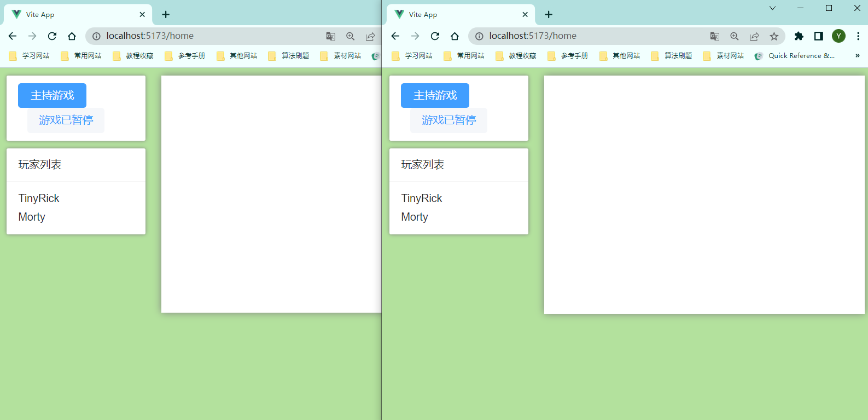Click translate icon in right address bar

coord(714,36)
